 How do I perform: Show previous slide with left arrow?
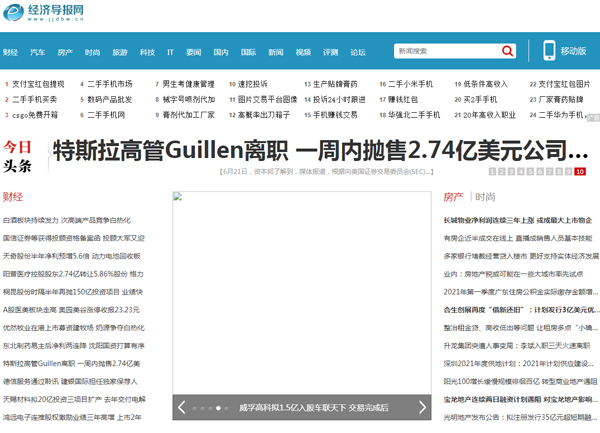182,407
